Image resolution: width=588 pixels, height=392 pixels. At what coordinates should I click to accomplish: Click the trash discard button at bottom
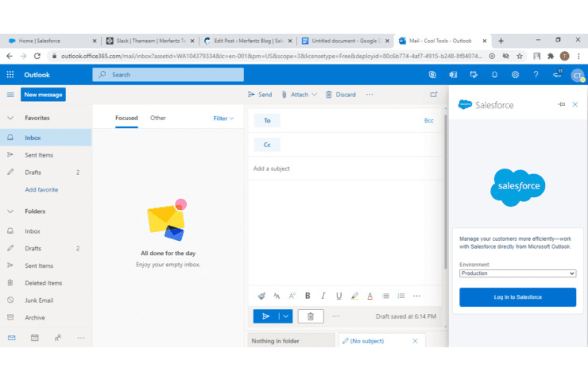[x=311, y=316]
